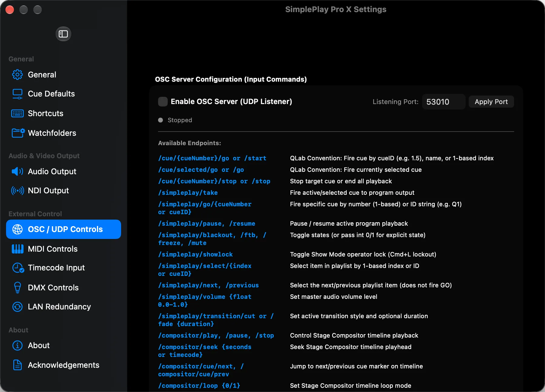The width and height of the screenshot is (545, 392).
Task: Click the MIDI Controls piano keys icon
Action: [17, 249]
